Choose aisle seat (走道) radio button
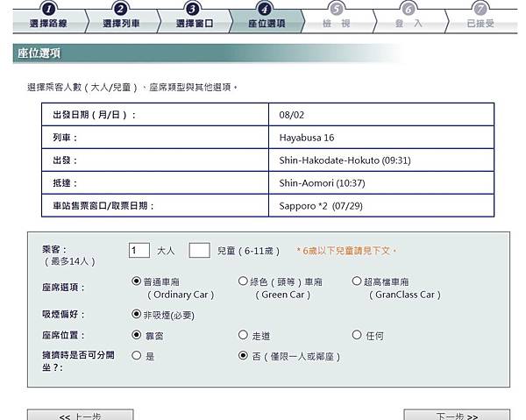The width and height of the screenshot is (526, 420). pos(243,335)
